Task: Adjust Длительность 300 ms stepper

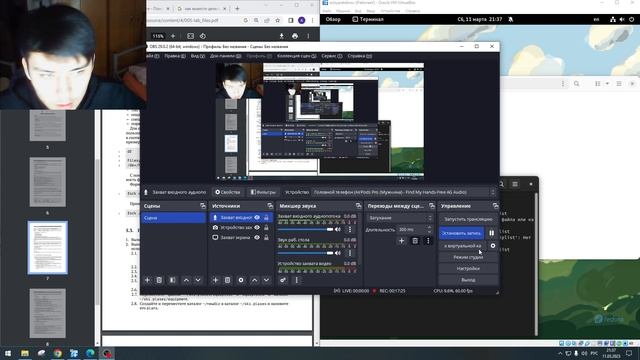Action: click(x=429, y=229)
